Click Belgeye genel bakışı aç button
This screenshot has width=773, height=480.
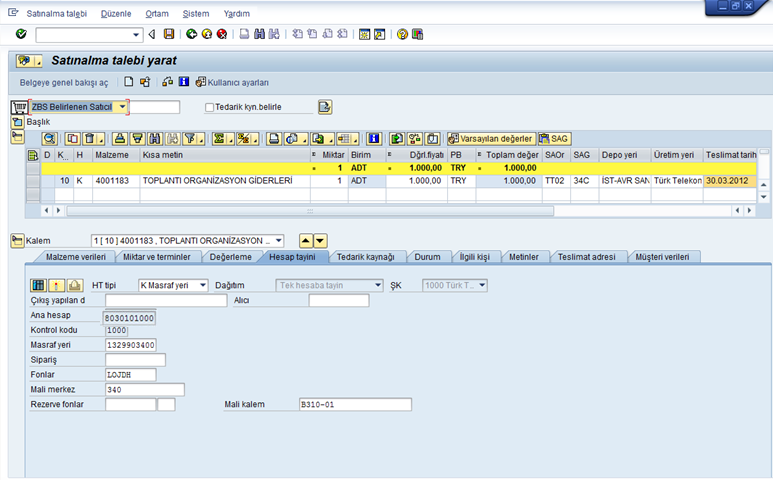(x=66, y=82)
